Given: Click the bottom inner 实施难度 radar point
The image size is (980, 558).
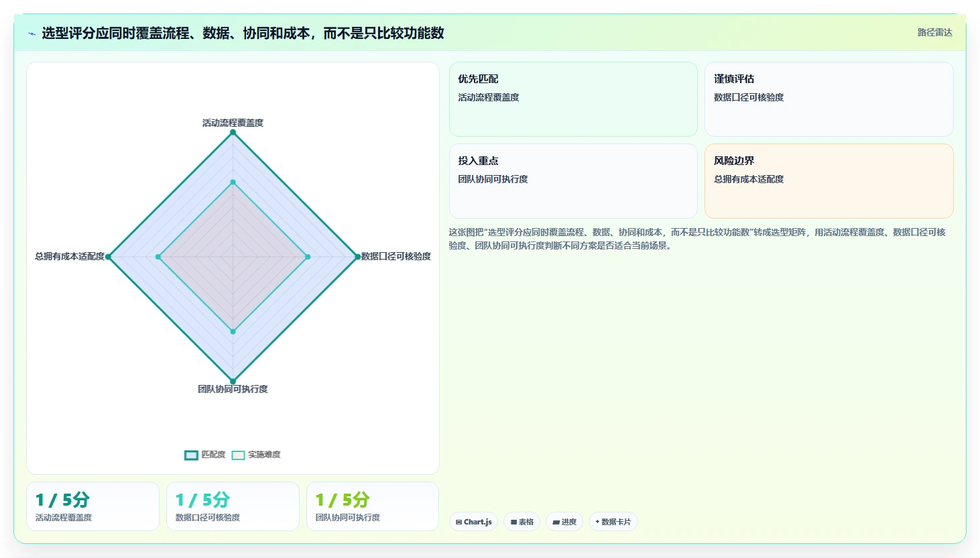Looking at the screenshot, I should coord(233,331).
